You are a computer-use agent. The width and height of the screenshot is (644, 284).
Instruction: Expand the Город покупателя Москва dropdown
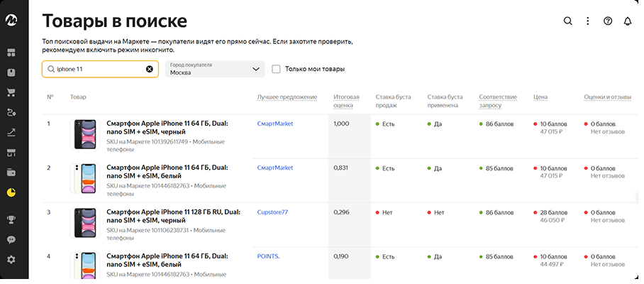[215, 69]
